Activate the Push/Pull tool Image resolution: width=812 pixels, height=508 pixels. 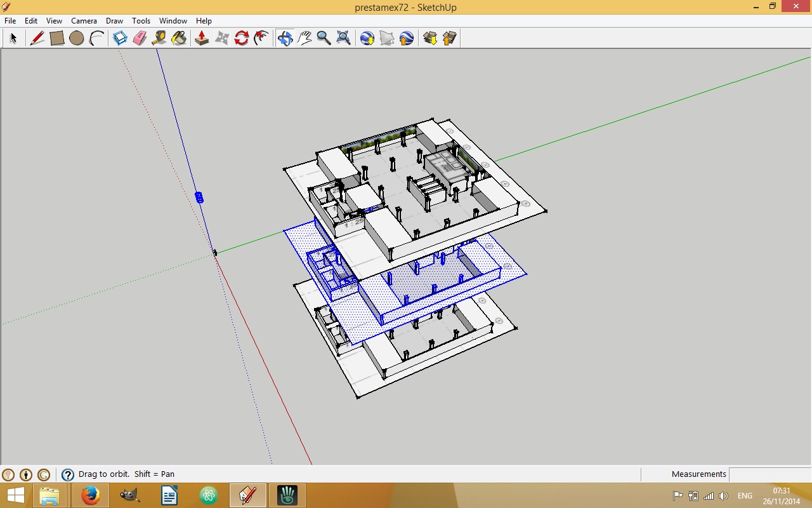(x=202, y=38)
